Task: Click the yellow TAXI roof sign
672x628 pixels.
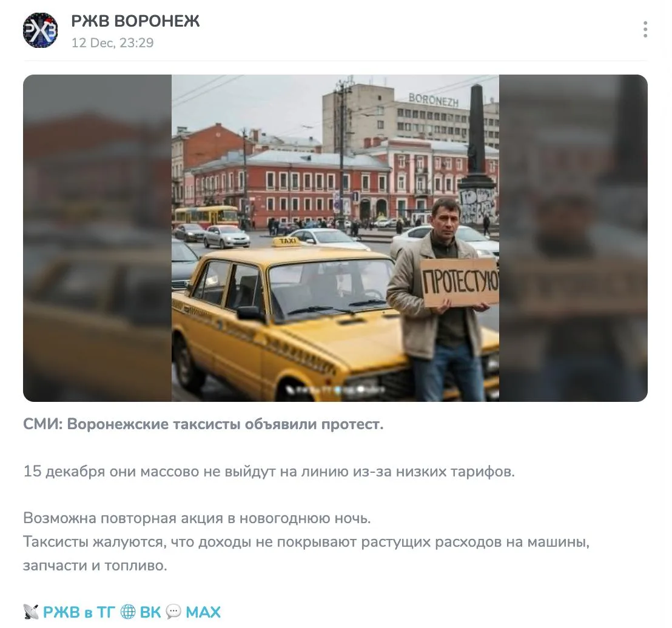Action: point(287,242)
